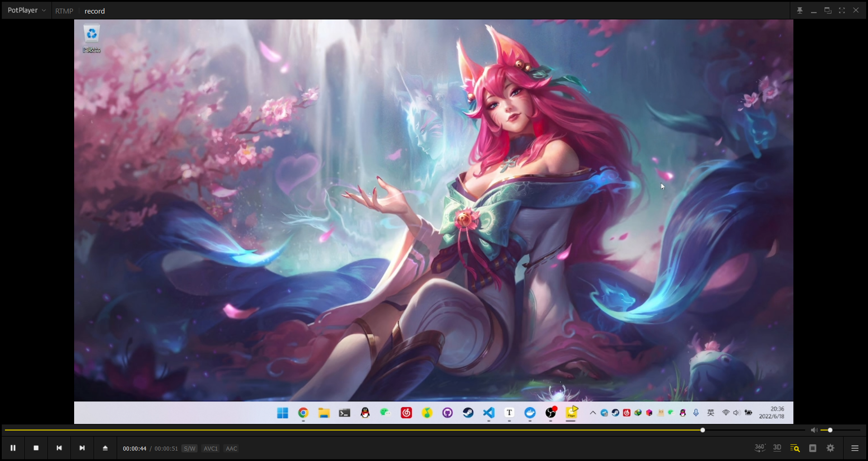Toggle the 3D video mode
The width and height of the screenshot is (868, 461).
click(x=777, y=448)
